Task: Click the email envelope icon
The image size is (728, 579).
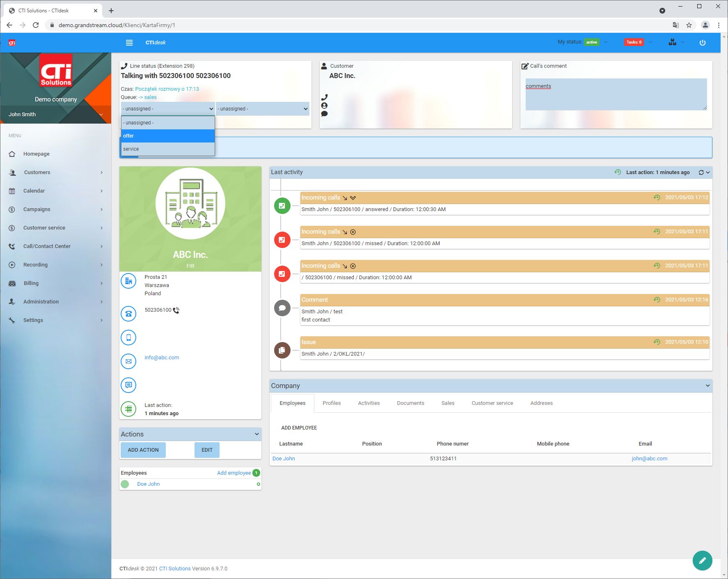Action: [128, 361]
